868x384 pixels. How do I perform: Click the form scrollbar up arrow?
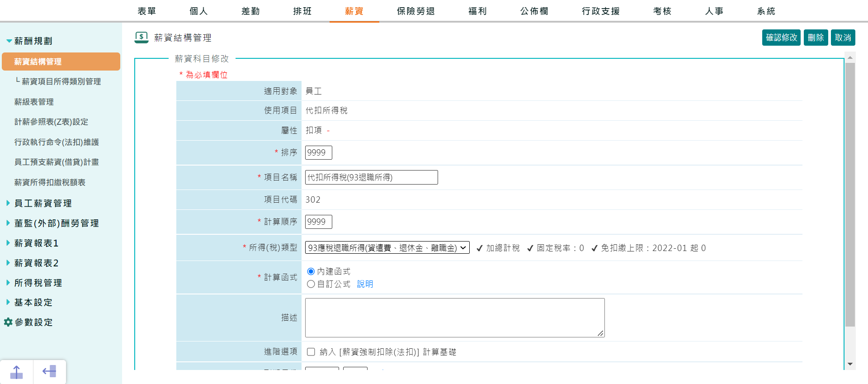pos(850,57)
